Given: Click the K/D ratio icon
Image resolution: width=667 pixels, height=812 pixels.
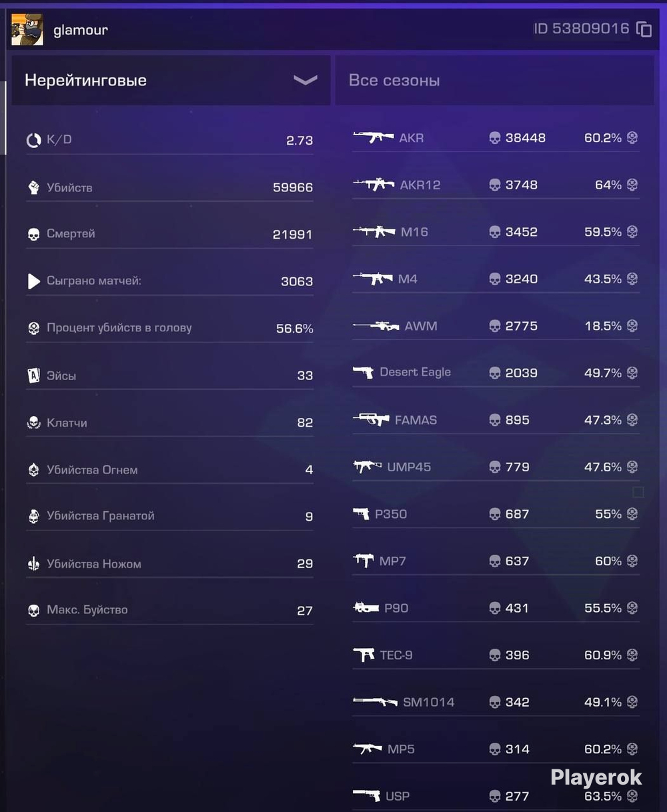Looking at the screenshot, I should [33, 140].
